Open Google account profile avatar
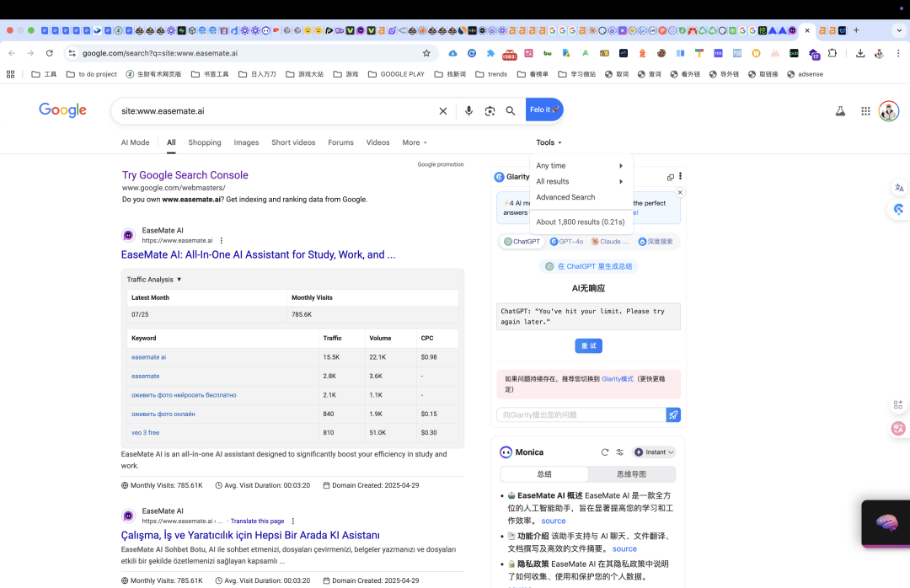Image resolution: width=910 pixels, height=588 pixels. 889,111
